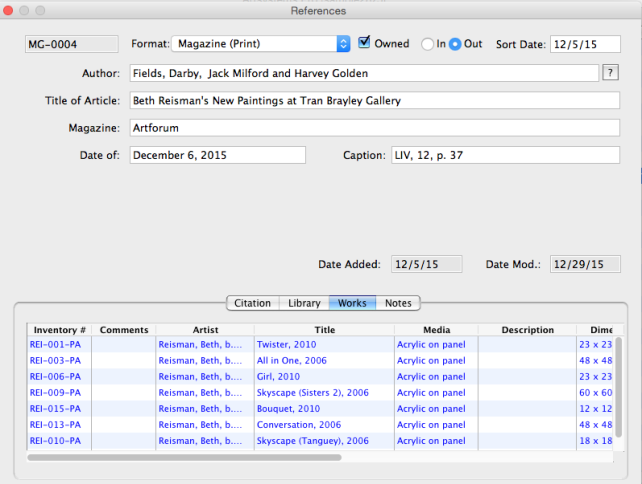Select the Works tab
642x484 pixels.
352,303
